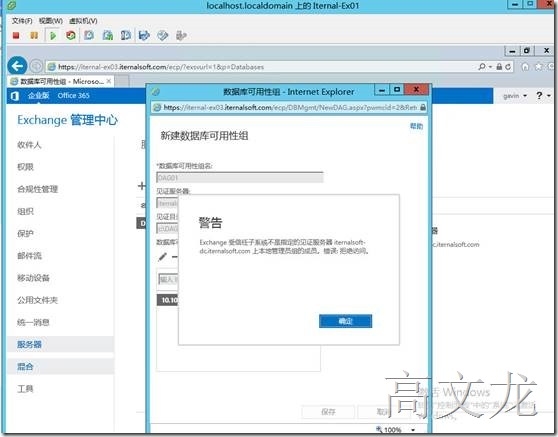The image size is (558, 437).
Task: Click the plus add icon in databases list
Action: [x=141, y=185]
